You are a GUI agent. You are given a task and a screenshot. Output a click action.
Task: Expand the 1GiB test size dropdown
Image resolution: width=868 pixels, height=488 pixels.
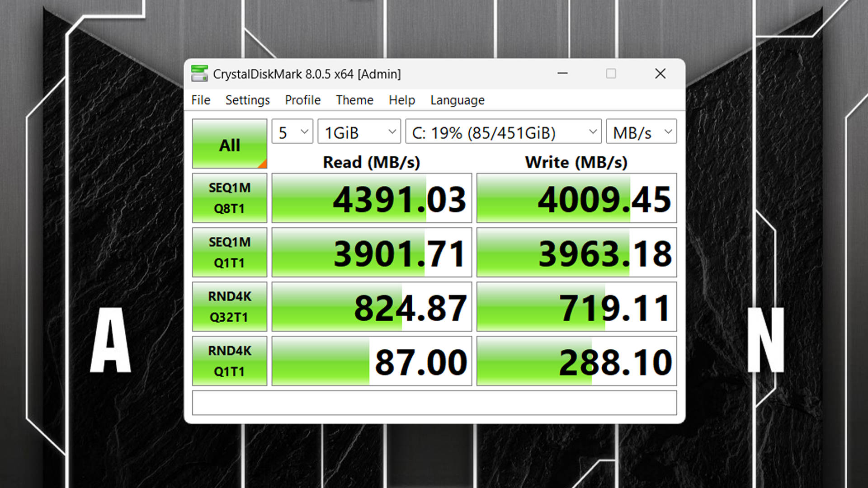[359, 132]
